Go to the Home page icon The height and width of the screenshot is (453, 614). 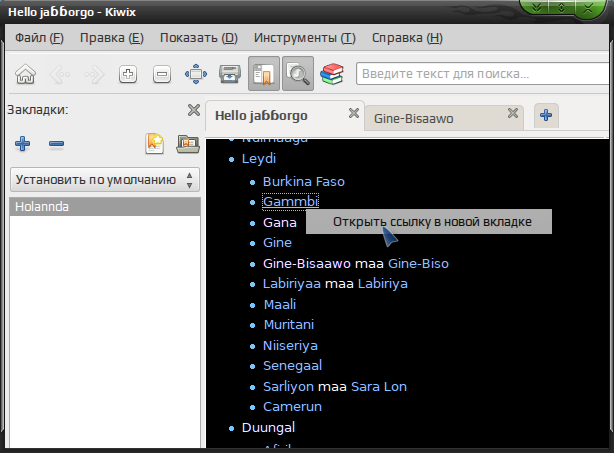tap(25, 74)
